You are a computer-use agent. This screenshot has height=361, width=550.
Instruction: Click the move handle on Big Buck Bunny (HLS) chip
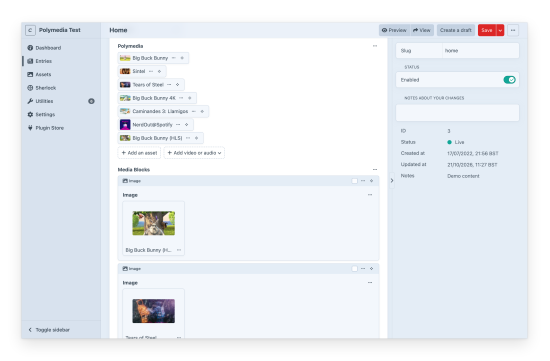(196, 138)
